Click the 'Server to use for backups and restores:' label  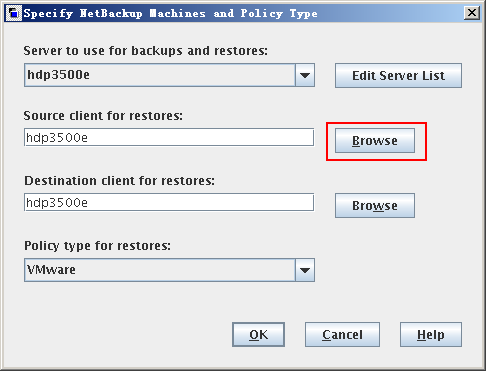pyautogui.click(x=145, y=51)
